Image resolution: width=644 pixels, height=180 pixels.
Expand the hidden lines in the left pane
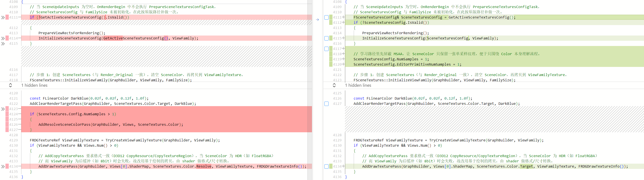point(10,85)
